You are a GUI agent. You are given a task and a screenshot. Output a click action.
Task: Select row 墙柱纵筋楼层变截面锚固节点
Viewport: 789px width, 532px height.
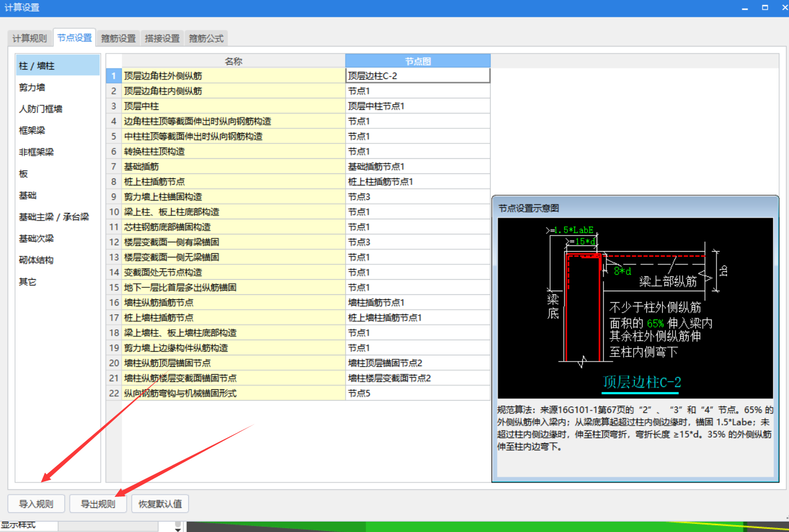pos(233,378)
